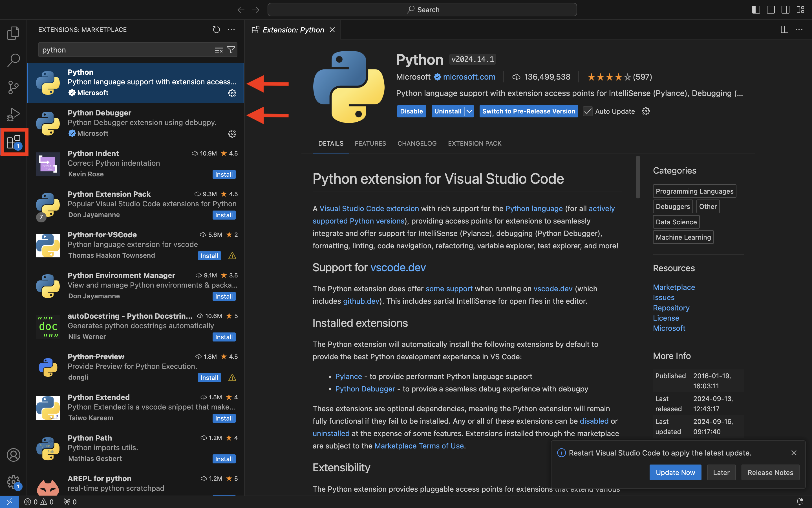Toggle secondary side bar layout icon

coord(785,10)
